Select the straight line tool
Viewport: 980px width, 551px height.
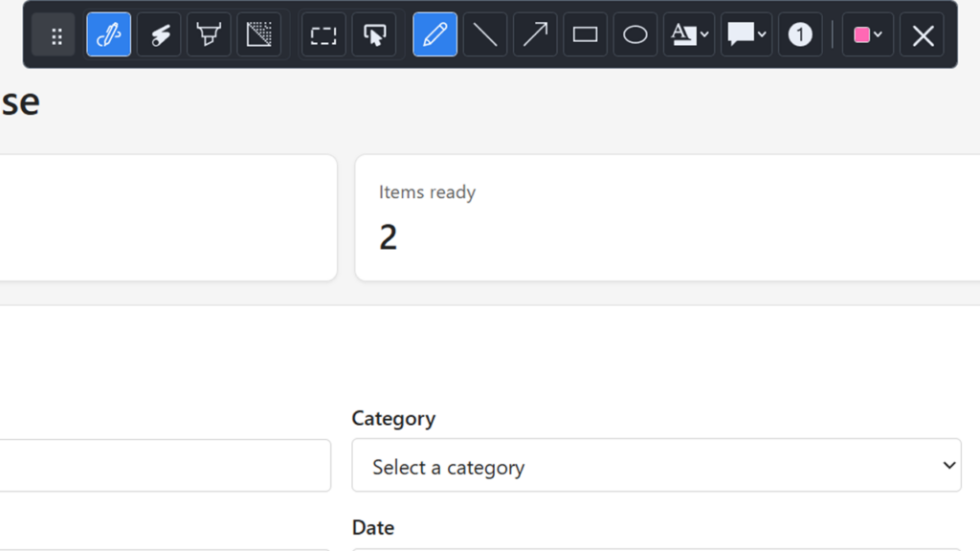(485, 35)
